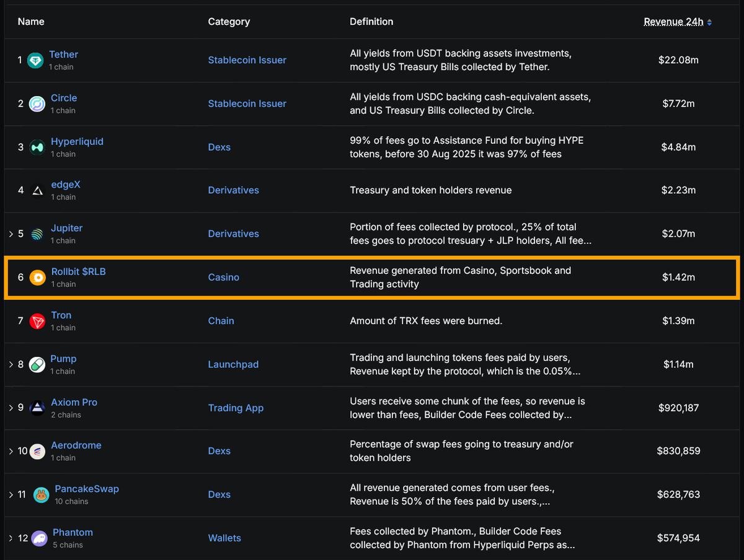Click the PancakeSwap logo icon
The image size is (744, 560).
(42, 495)
